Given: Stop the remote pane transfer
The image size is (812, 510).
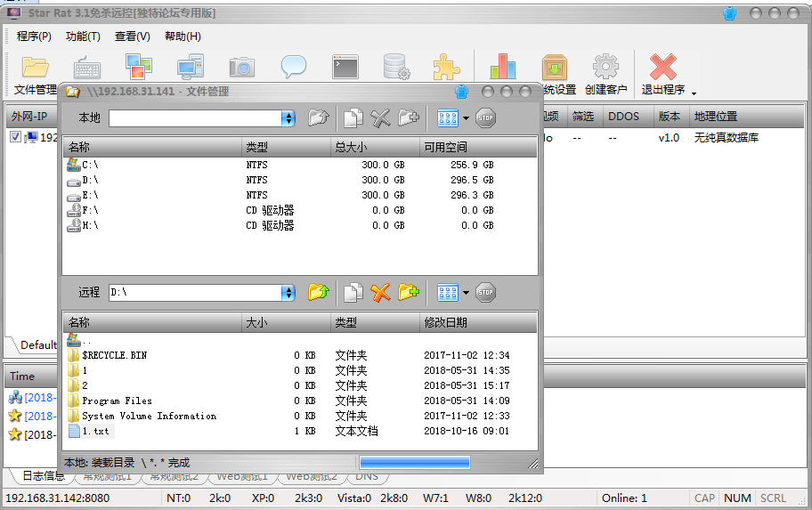Looking at the screenshot, I should (x=485, y=293).
